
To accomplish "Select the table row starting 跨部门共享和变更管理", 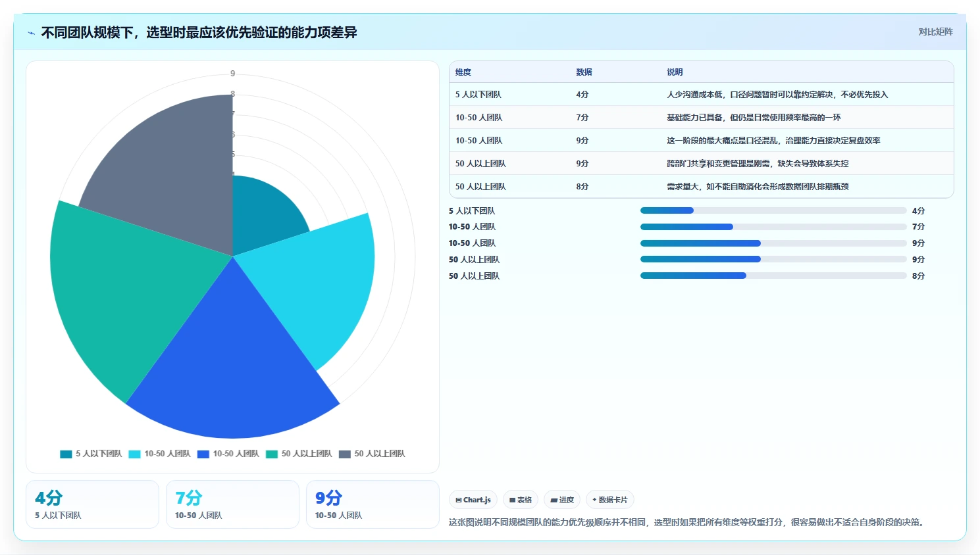I will coord(702,164).
